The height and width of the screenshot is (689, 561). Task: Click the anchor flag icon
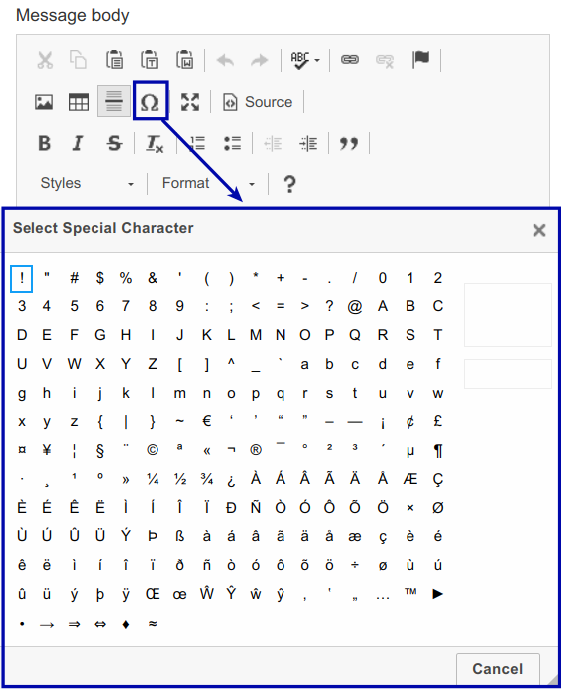point(420,59)
